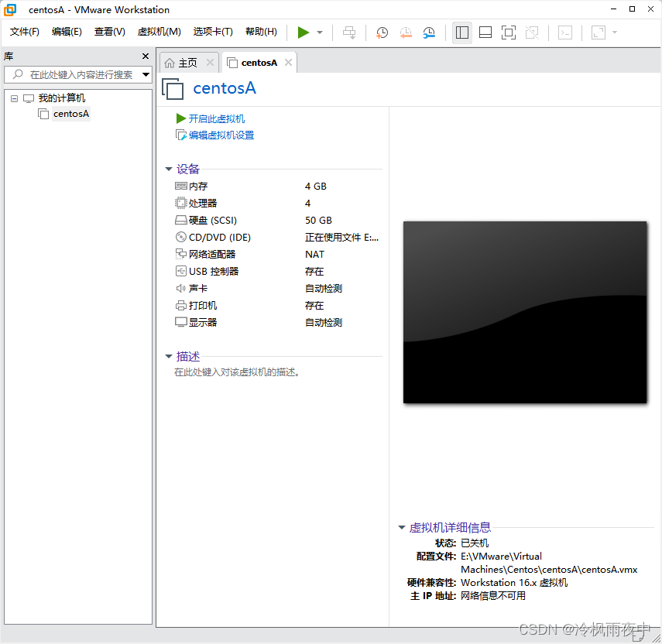Screen dimensions: 662x644
Task: Open the power options dropdown arrow
Action: click(x=320, y=33)
